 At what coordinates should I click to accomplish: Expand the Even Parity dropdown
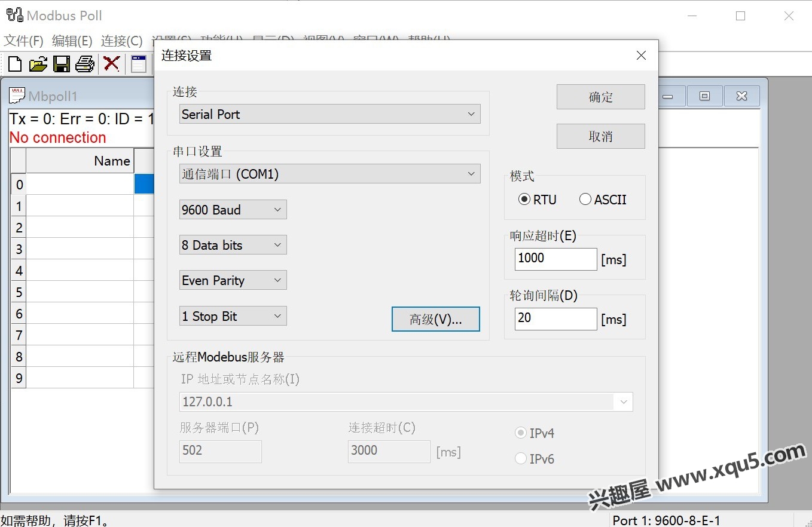pyautogui.click(x=233, y=280)
